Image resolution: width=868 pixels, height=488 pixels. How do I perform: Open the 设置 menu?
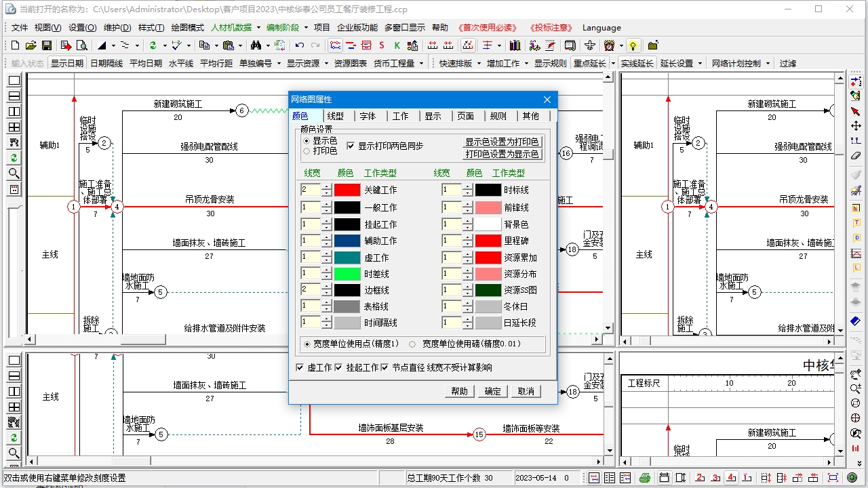pyautogui.click(x=81, y=28)
